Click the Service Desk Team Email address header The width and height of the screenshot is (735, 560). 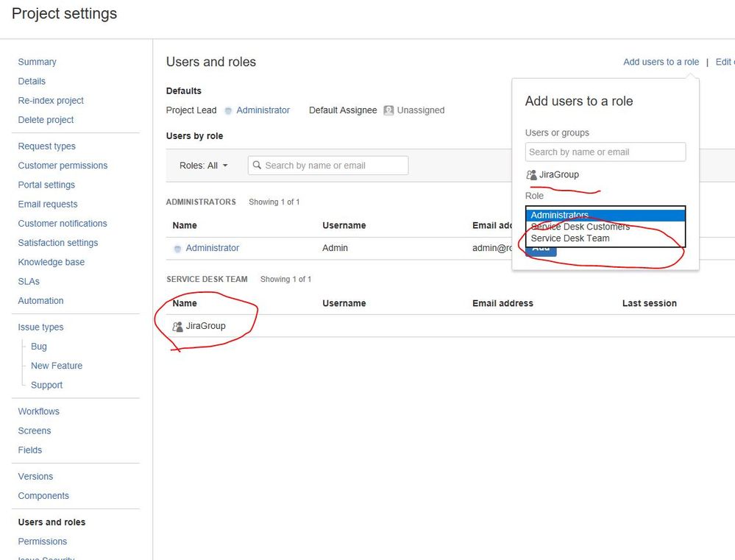pos(503,303)
